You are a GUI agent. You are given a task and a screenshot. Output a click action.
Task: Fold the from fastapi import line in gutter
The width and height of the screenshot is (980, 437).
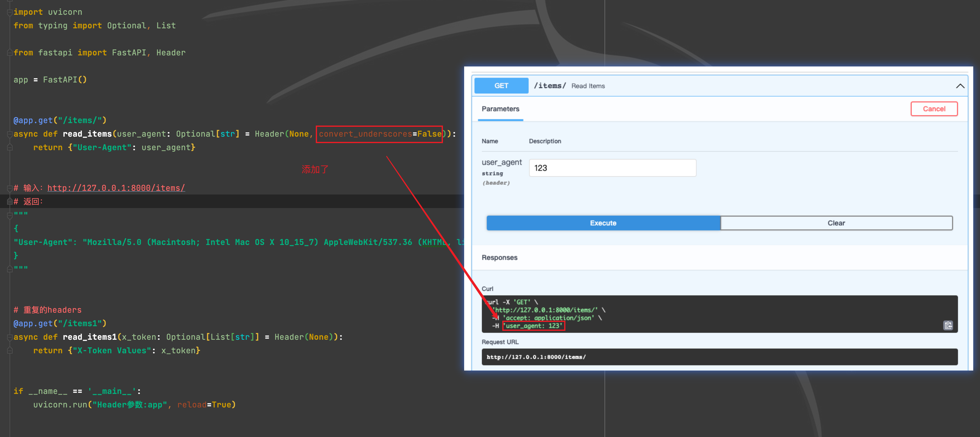pyautogui.click(x=10, y=53)
